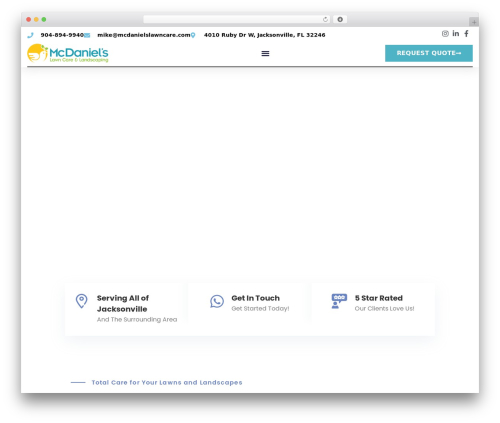Click the browser address bar
The image size is (500, 423).
(x=237, y=19)
